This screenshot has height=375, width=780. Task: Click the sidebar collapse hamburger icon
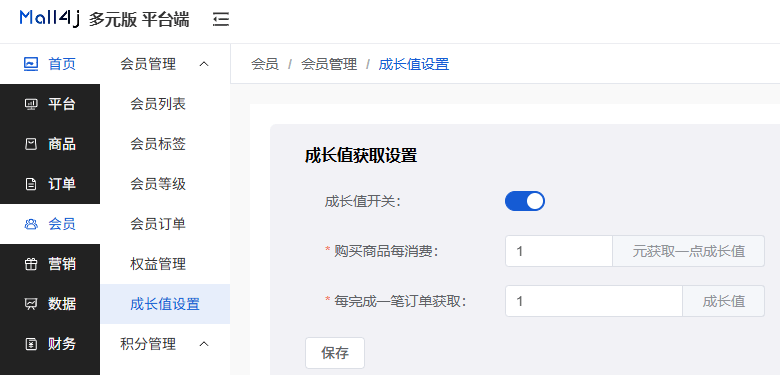(x=221, y=19)
